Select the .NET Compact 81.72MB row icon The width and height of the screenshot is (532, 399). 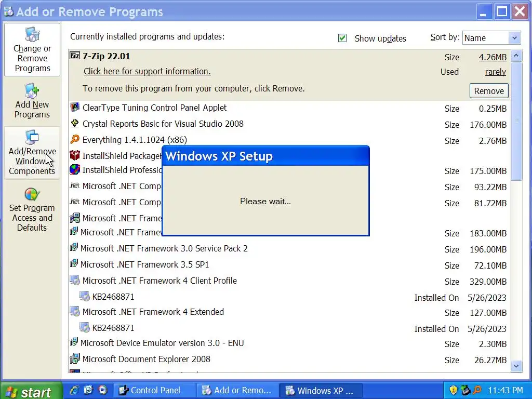[x=75, y=202]
